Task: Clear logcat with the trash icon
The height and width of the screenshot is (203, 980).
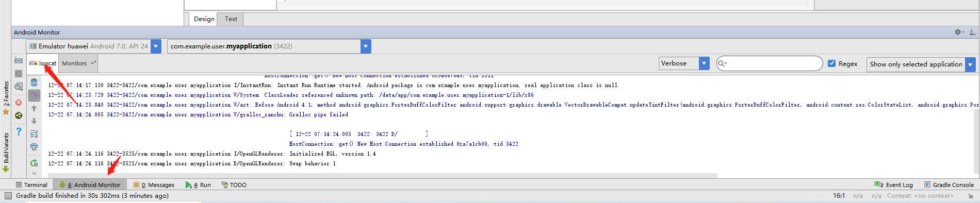Action: pyautogui.click(x=34, y=82)
